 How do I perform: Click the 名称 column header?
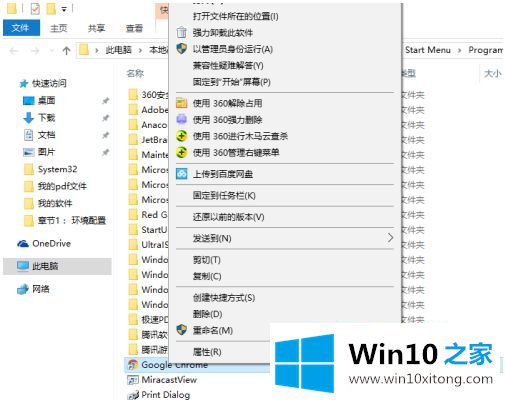[135, 73]
